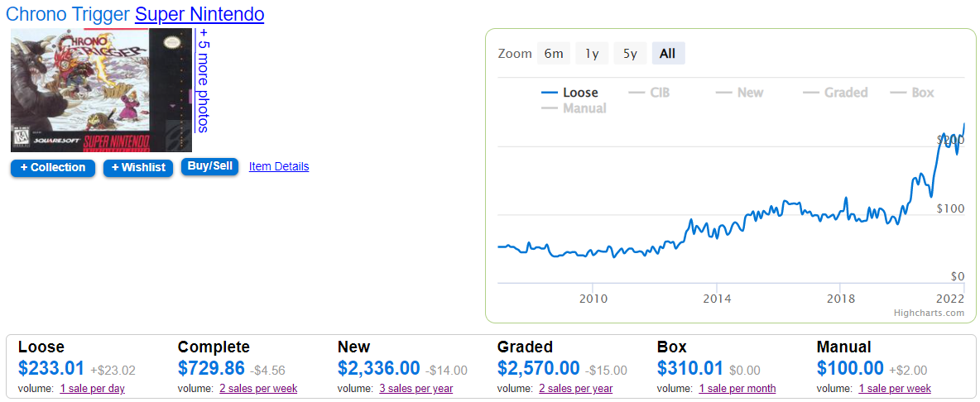Set chart zoom to 1y
This screenshot has width=980, height=402.
tap(592, 54)
